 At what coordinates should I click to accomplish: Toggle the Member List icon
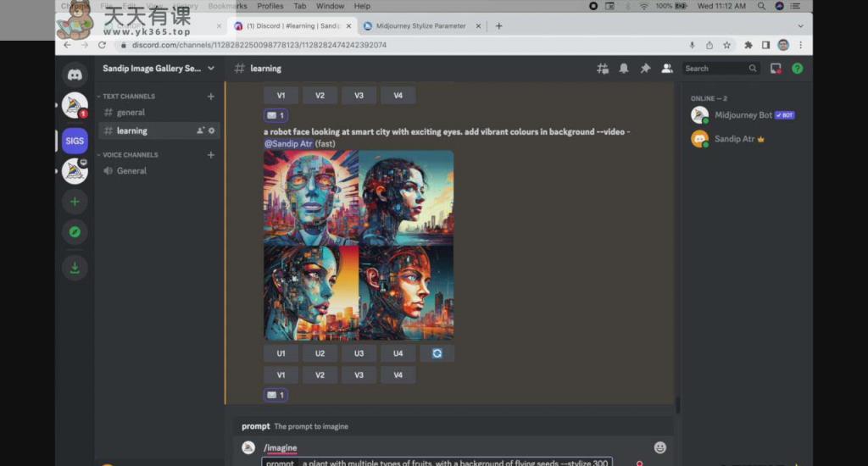(666, 69)
